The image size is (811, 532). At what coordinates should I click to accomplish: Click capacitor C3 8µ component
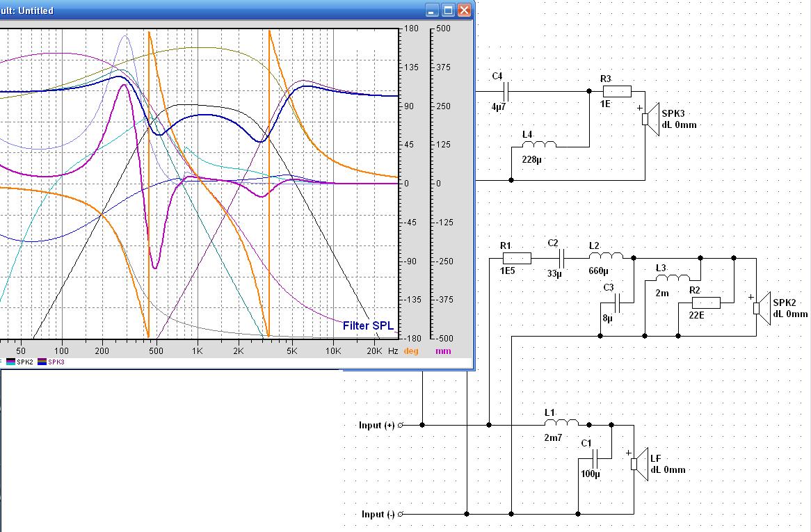click(616, 303)
